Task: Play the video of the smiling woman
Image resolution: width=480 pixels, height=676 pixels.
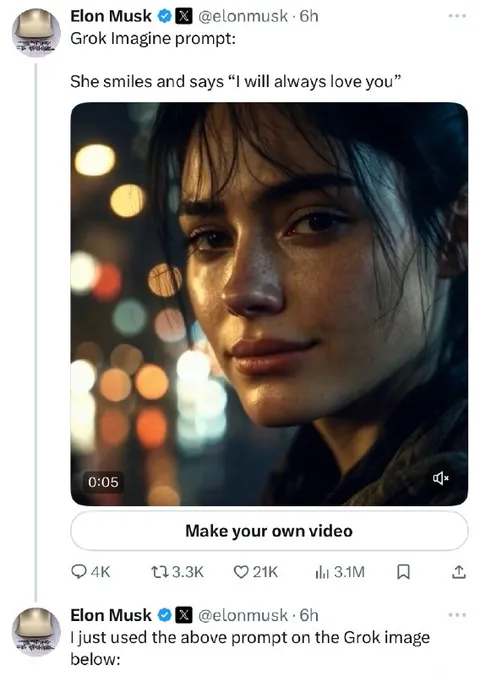Action: pyautogui.click(x=269, y=304)
